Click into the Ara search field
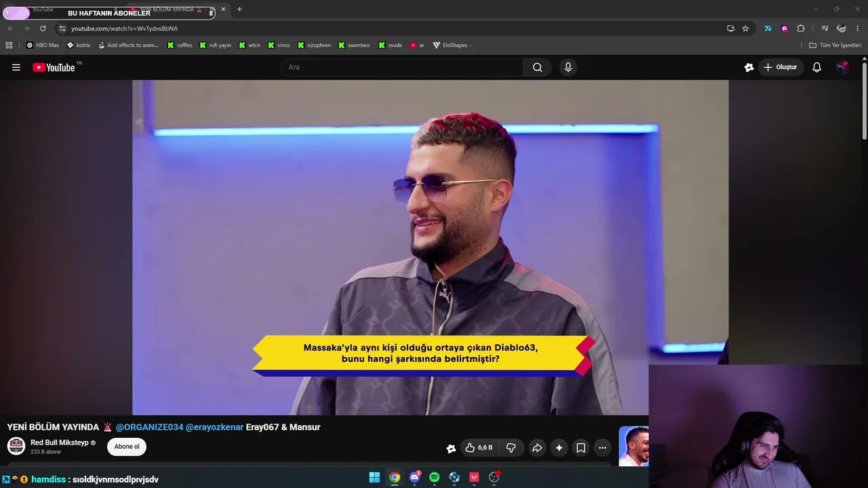This screenshot has width=868, height=488. tap(401, 67)
